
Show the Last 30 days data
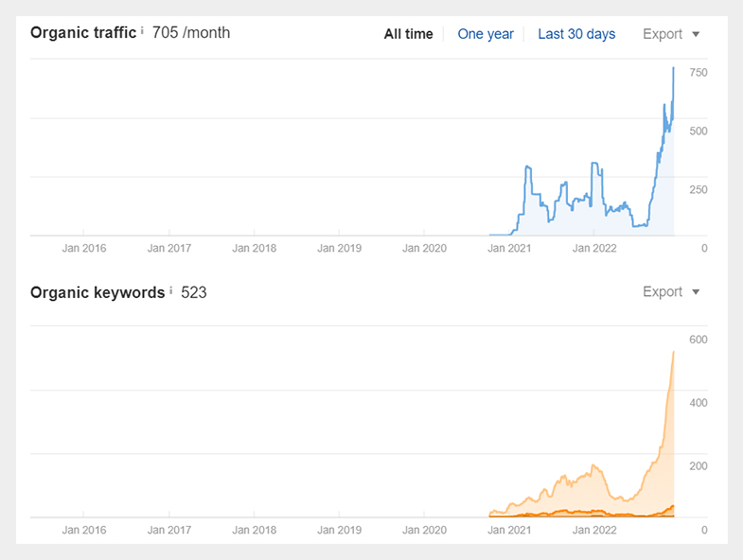576,34
